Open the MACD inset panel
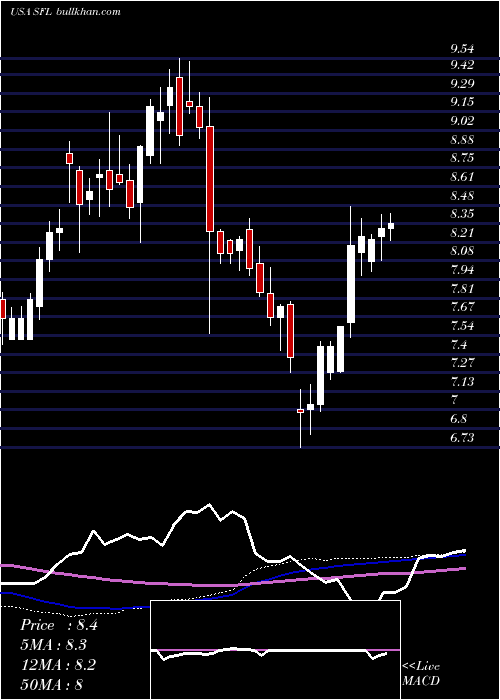Screen dimensions: 500x700 tap(275, 650)
